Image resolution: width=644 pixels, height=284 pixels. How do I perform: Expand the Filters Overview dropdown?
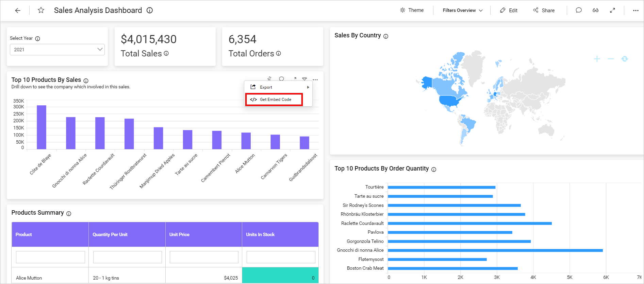[x=462, y=11]
